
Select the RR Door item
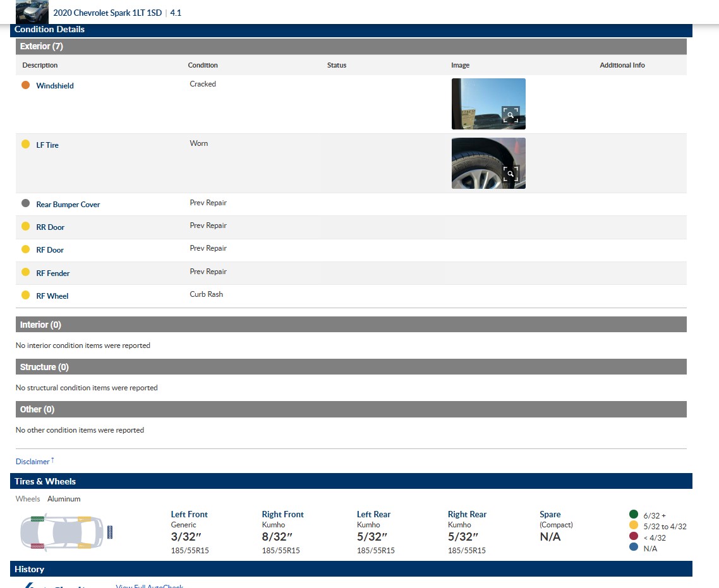[50, 227]
